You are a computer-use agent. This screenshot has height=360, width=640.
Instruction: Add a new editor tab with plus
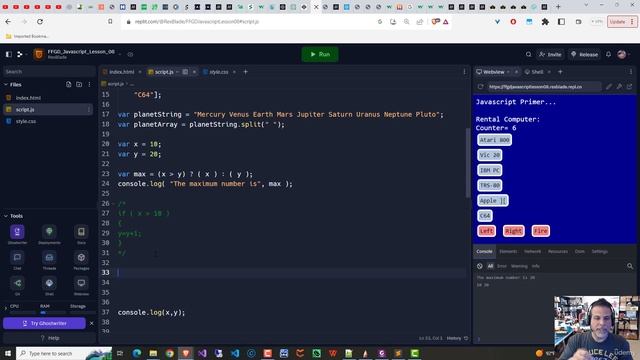pos(245,72)
